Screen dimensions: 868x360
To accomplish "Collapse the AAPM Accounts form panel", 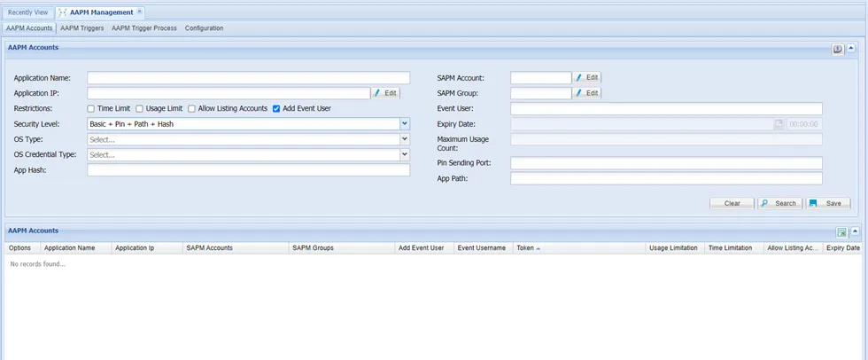I will [851, 49].
